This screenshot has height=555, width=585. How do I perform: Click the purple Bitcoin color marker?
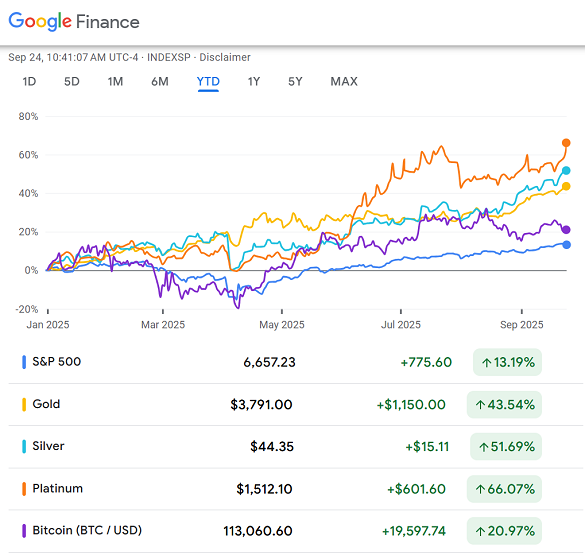coord(24,531)
